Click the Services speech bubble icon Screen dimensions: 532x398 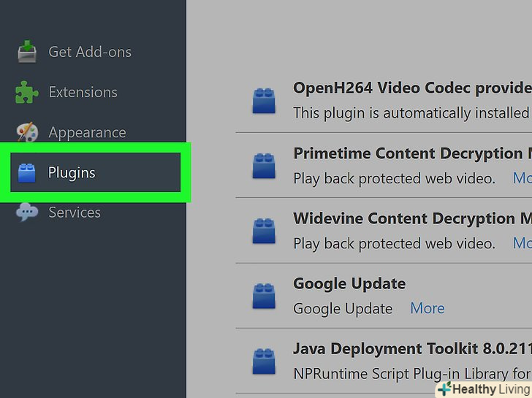(x=27, y=213)
